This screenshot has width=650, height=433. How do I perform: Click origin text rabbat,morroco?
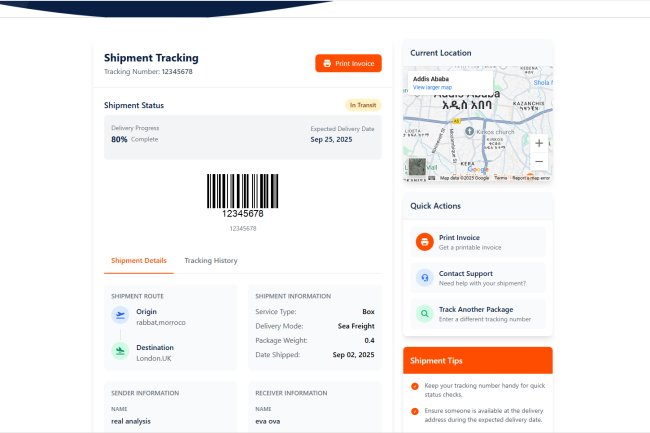(161, 322)
